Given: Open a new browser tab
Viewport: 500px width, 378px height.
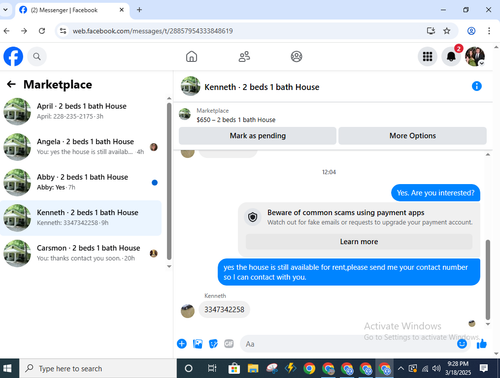Looking at the screenshot, I should click(139, 10).
